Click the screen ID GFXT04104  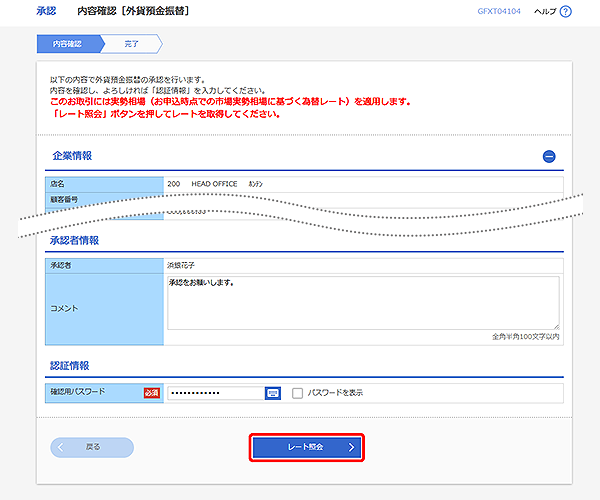[x=499, y=11]
